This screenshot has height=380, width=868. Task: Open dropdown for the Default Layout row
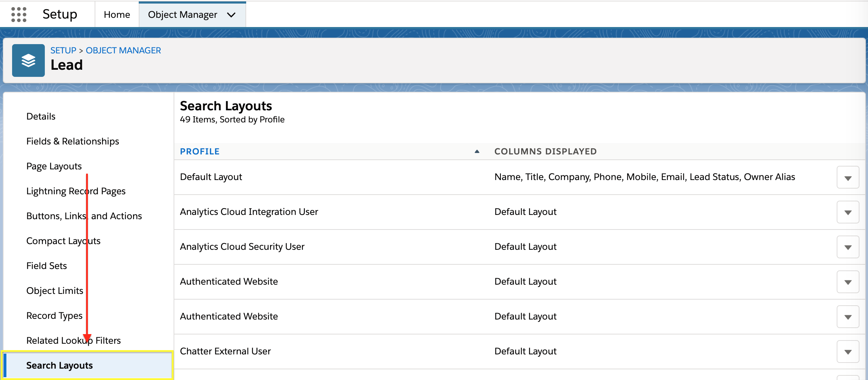(x=848, y=177)
